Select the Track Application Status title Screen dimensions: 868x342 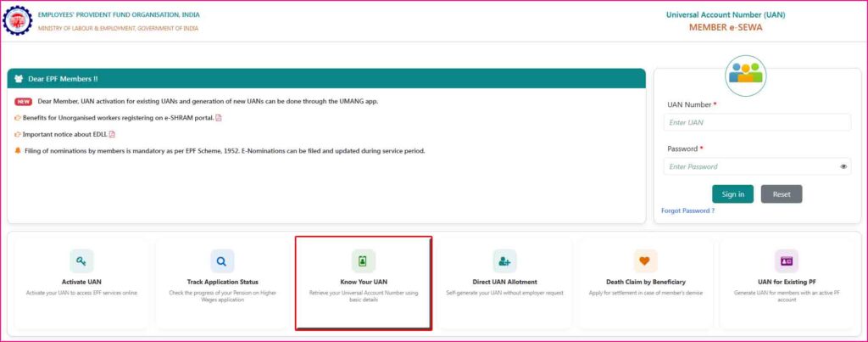[x=222, y=282]
